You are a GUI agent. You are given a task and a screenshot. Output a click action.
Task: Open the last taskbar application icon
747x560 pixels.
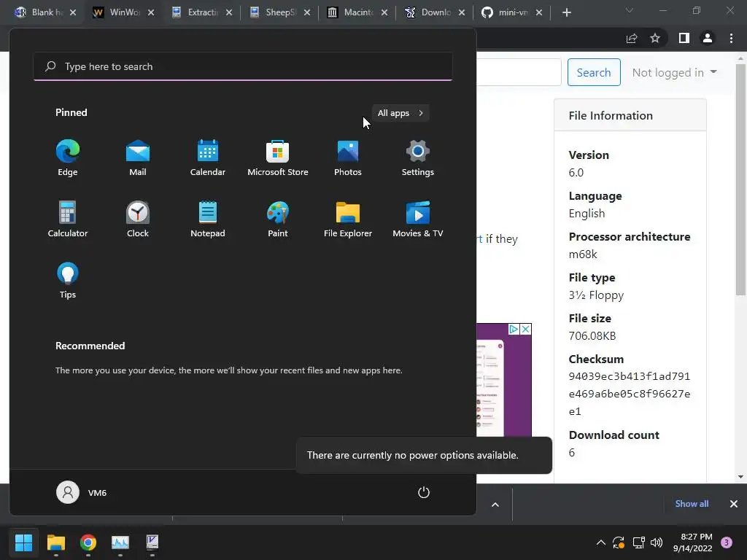tap(152, 542)
